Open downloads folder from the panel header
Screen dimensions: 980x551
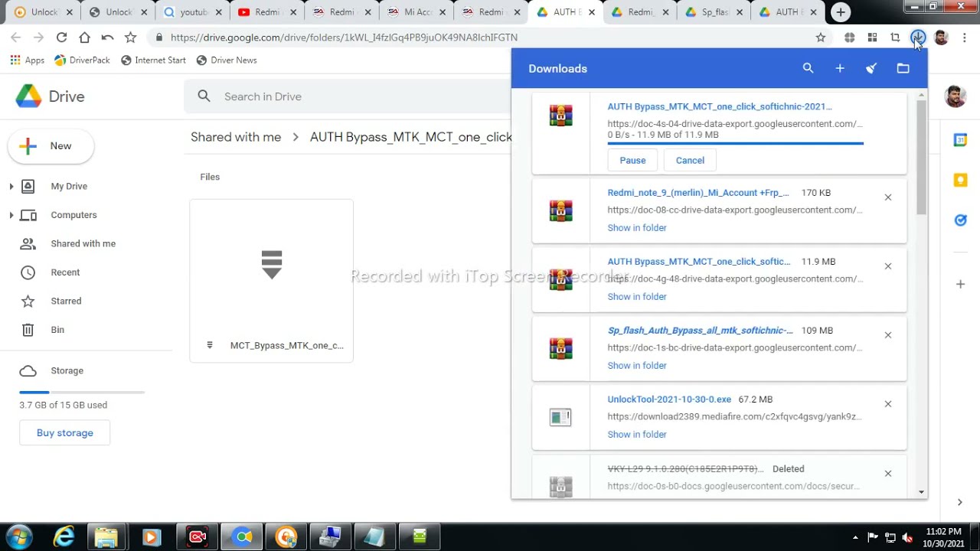[903, 68]
